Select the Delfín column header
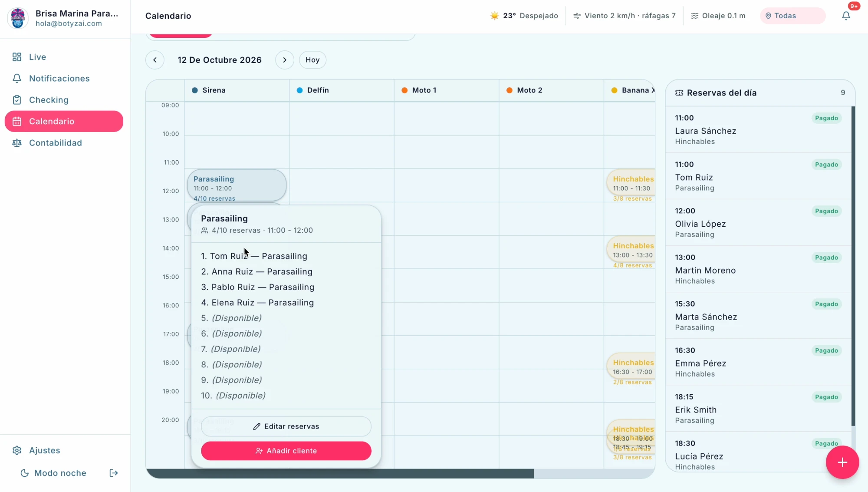868x492 pixels. coord(342,90)
